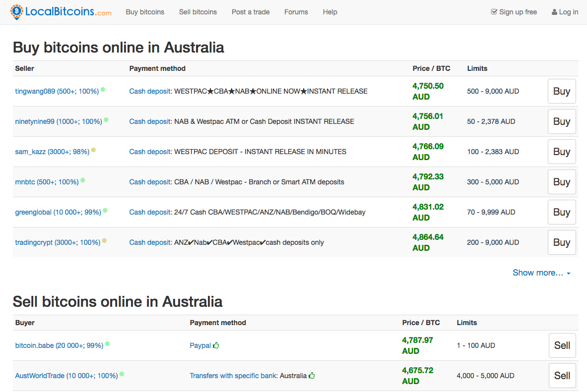Click Log in link
The image size is (587, 392).
click(565, 12)
